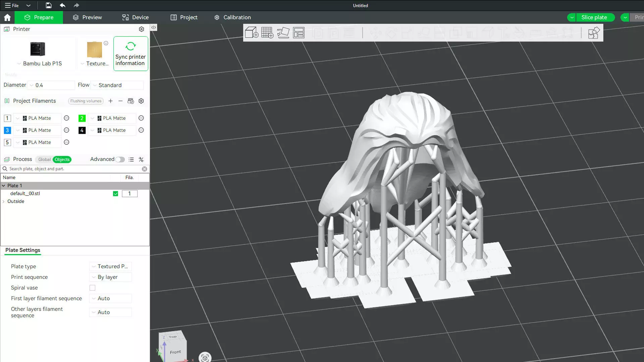
Task: Click the Add object cube icon
Action: point(252,33)
